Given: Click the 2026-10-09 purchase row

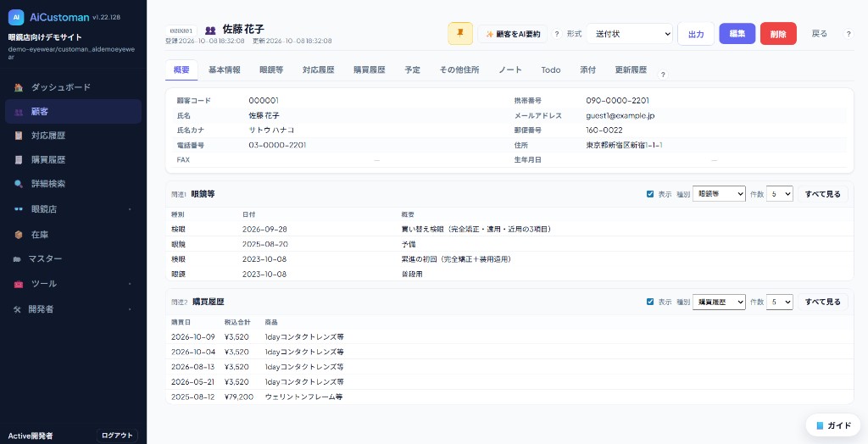Looking at the screenshot, I should coord(509,336).
